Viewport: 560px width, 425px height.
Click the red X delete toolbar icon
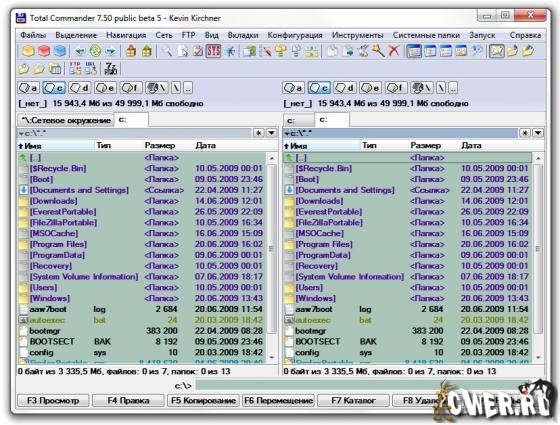point(394,51)
